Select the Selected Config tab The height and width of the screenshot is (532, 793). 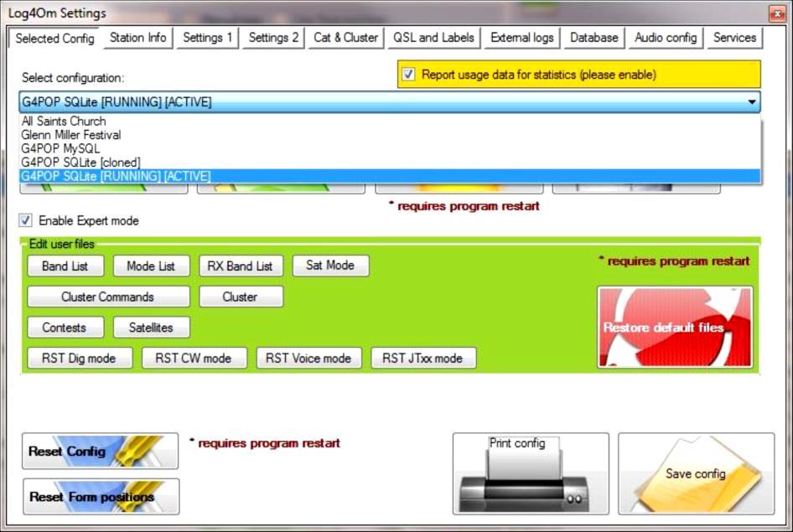point(54,39)
